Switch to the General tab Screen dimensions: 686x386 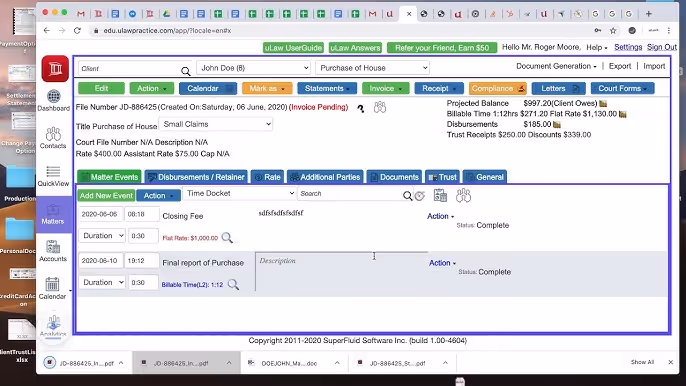(485, 177)
